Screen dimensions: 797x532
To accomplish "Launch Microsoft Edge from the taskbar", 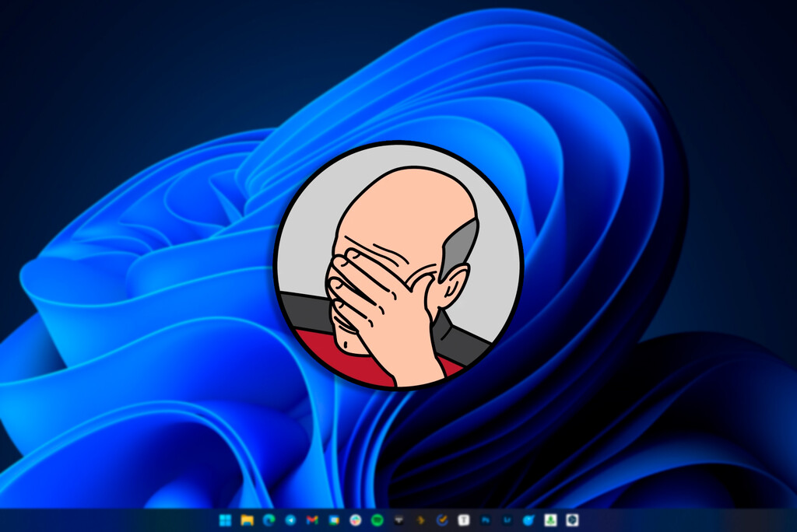I will click(x=269, y=520).
